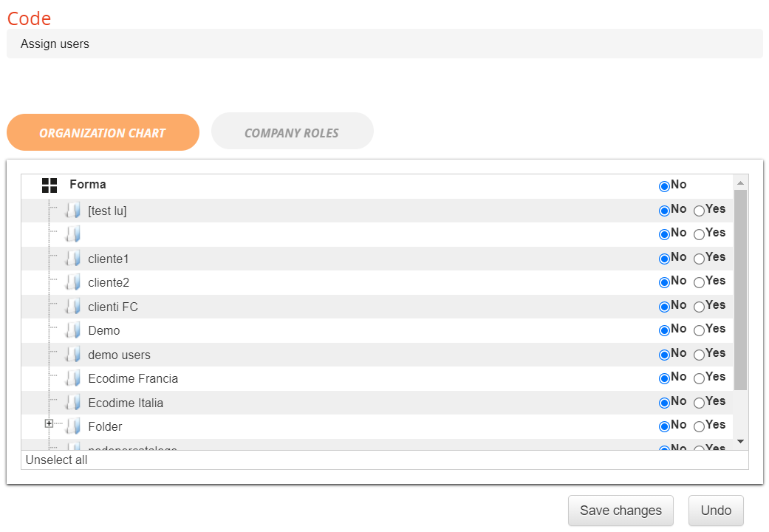Click the Save changes button
This screenshot has height=532, width=769.
(x=621, y=511)
